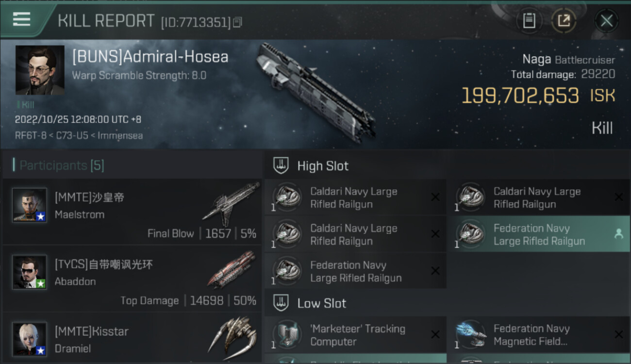Share the kill report externally
This screenshot has height=364, width=631.
tap(564, 21)
